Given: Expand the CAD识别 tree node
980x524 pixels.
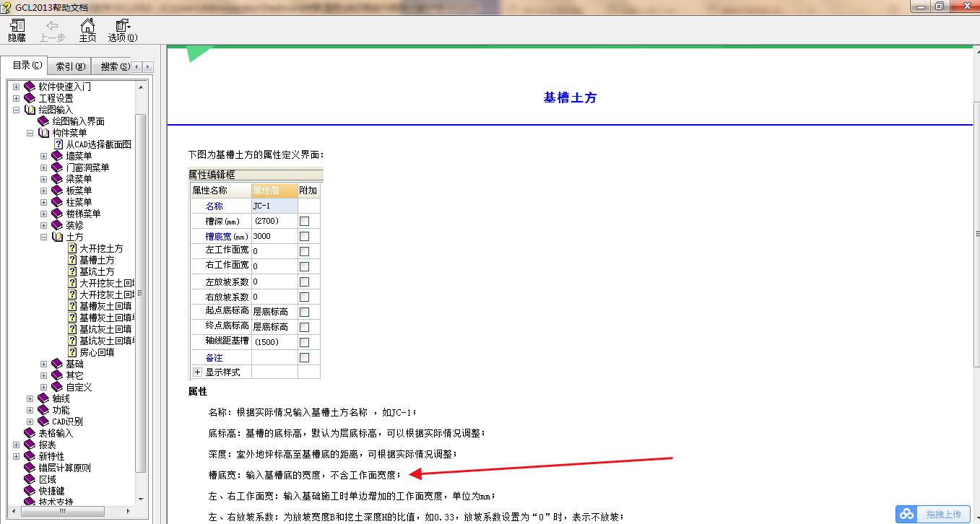Looking at the screenshot, I should pyautogui.click(x=30, y=422).
